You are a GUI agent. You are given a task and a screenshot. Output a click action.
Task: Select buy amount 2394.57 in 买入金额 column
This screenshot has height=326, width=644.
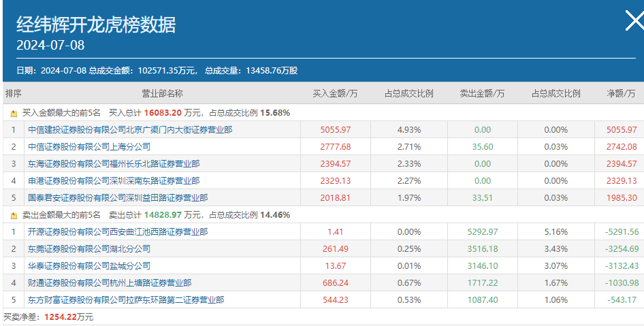point(336,164)
